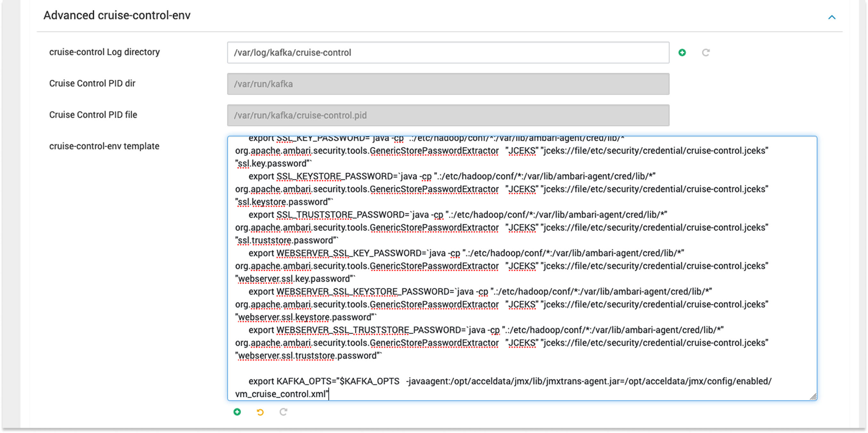Click gray redo icon below env template

[283, 412]
